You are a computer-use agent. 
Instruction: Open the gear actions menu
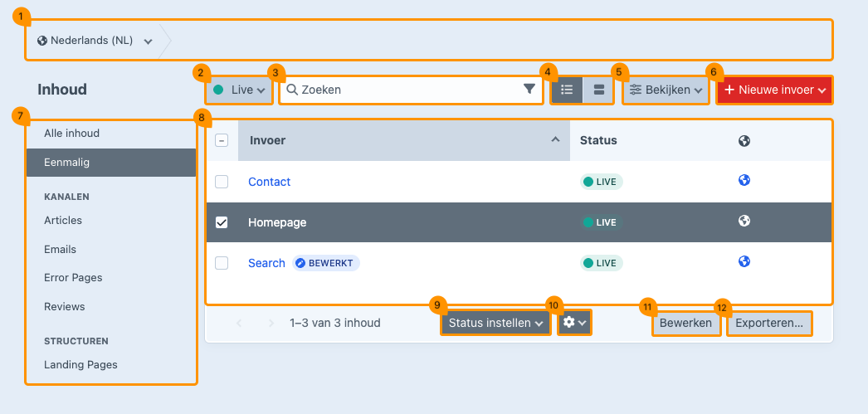pos(574,323)
